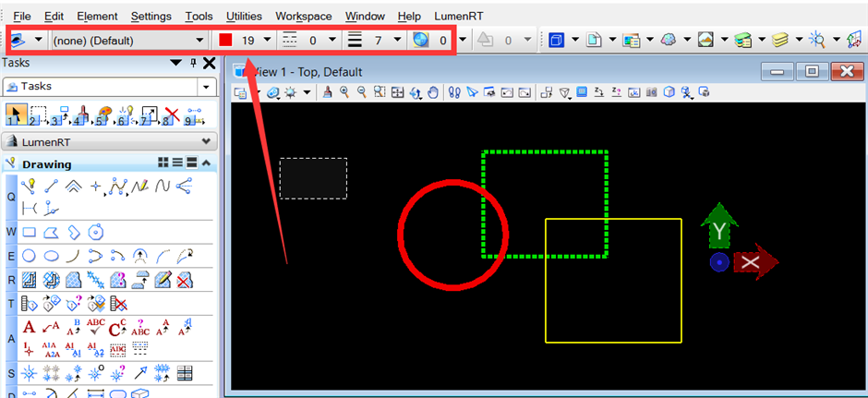Choose the B-spline curve tool in row Q
Viewport: 868px width, 398px height.
tap(163, 187)
